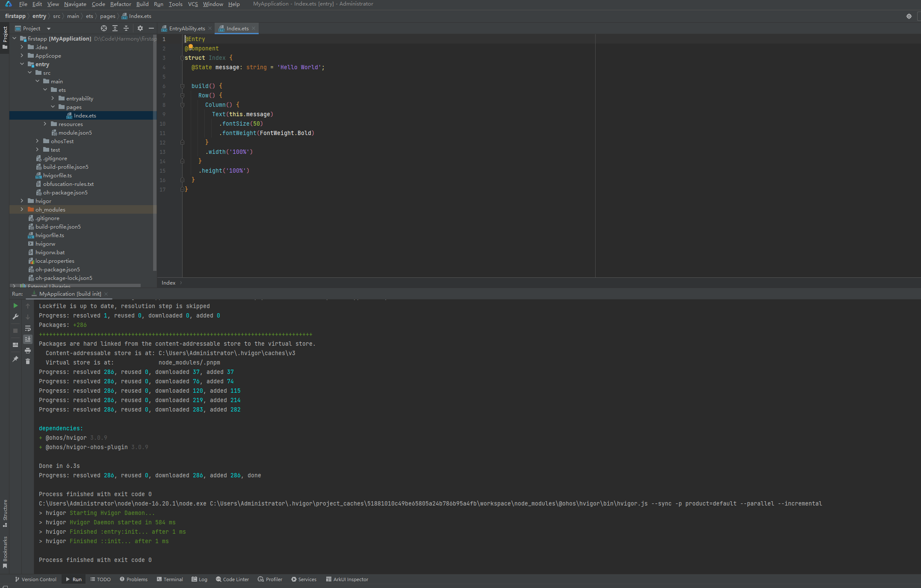This screenshot has height=588, width=921.
Task: Close the MyApplication build init run tab
Action: pyautogui.click(x=106, y=294)
